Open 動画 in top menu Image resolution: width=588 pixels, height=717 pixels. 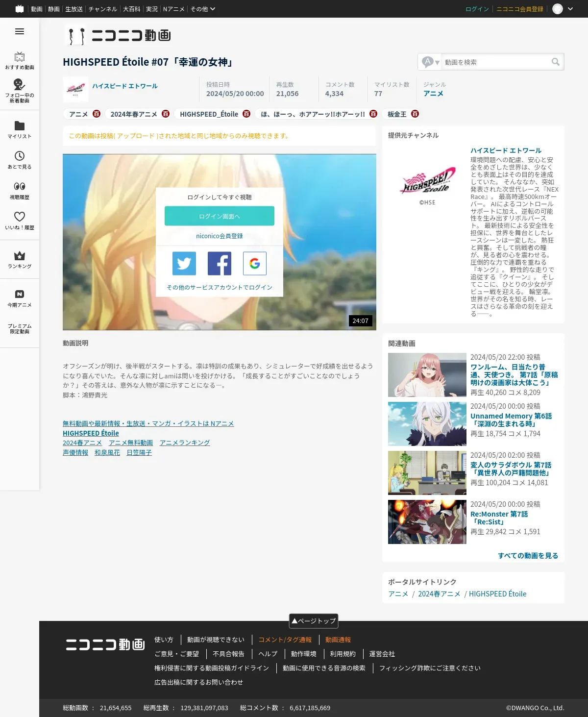(37, 9)
